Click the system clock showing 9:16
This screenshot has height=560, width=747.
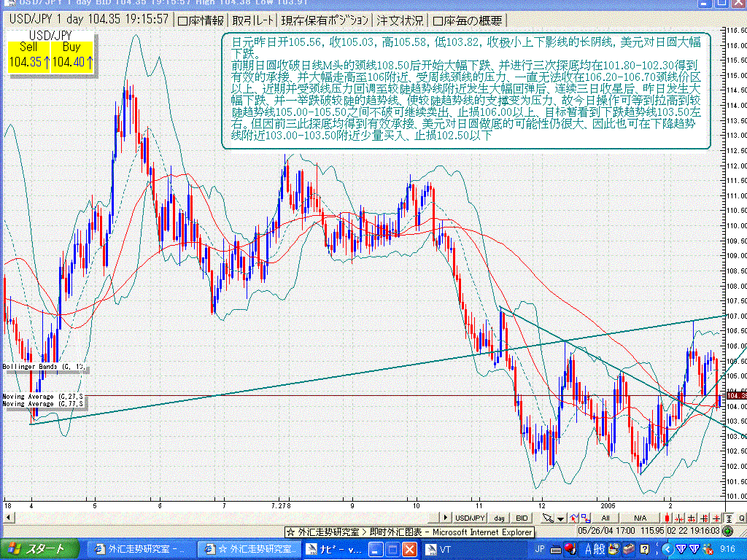pos(727,550)
